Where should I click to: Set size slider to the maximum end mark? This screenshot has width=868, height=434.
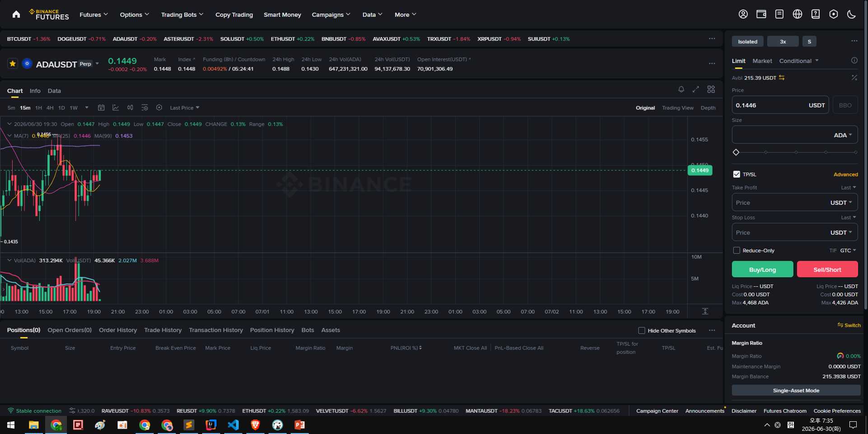856,152
